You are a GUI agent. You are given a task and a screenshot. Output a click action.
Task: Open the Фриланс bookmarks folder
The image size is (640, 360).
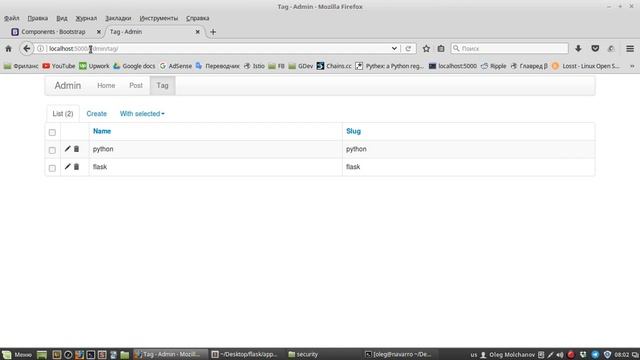[21, 66]
